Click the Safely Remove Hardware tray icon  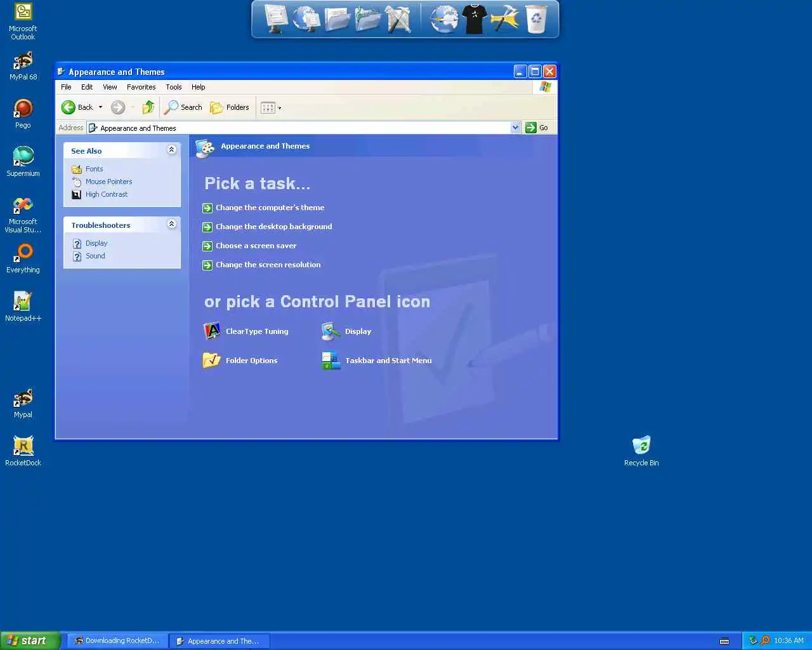(753, 640)
